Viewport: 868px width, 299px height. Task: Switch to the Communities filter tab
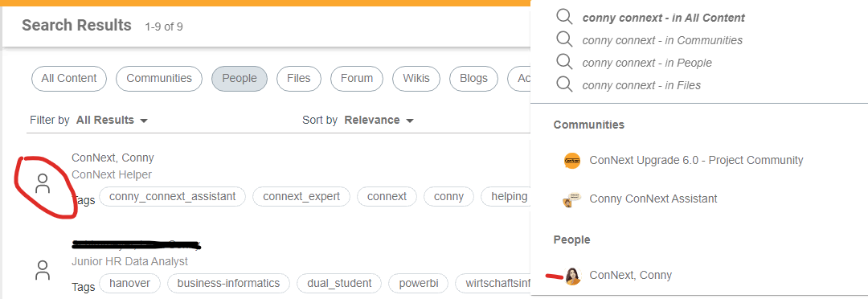tap(159, 79)
